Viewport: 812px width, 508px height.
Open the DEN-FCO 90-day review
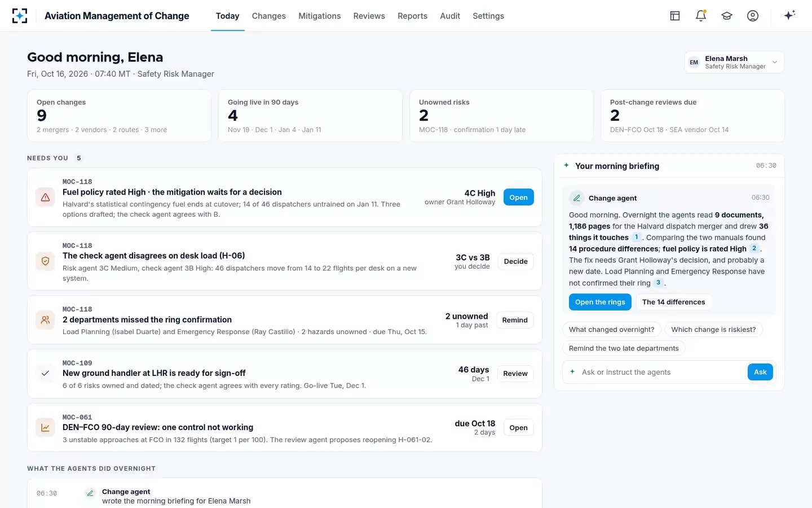coord(518,428)
